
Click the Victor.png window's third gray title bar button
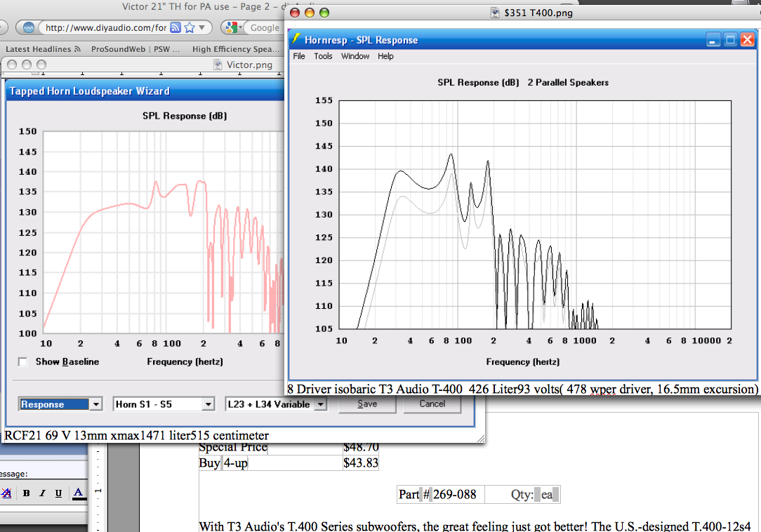coord(41,65)
